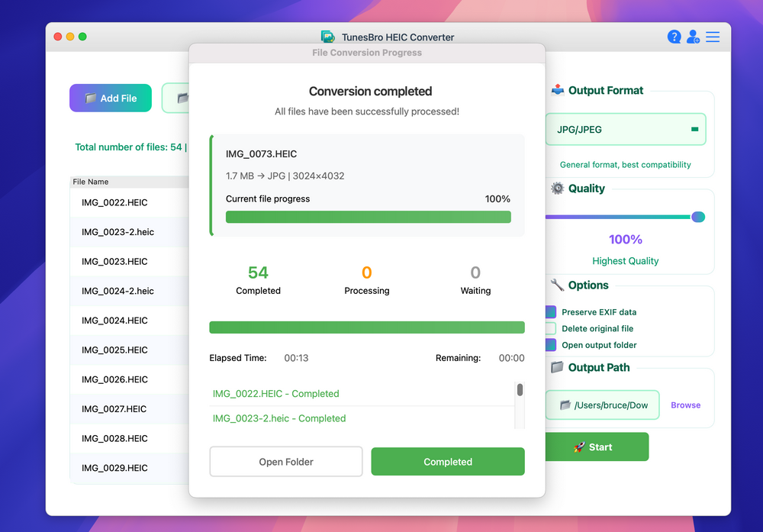Screen dimensions: 763x532
Task: Click the Add File button
Action: pyautogui.click(x=111, y=98)
